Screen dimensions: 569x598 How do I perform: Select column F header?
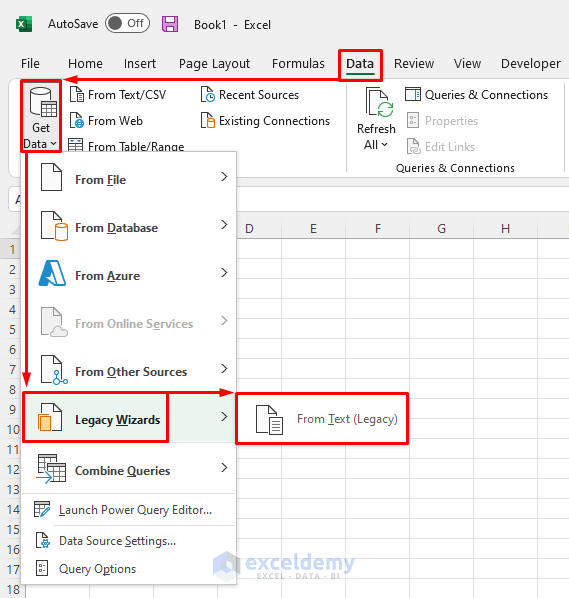pos(378,229)
